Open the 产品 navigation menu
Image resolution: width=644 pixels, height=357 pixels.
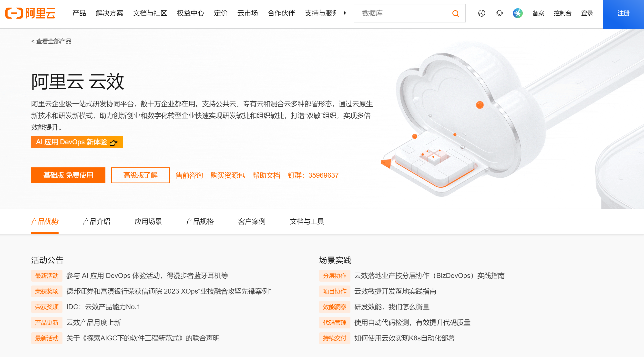coord(79,13)
